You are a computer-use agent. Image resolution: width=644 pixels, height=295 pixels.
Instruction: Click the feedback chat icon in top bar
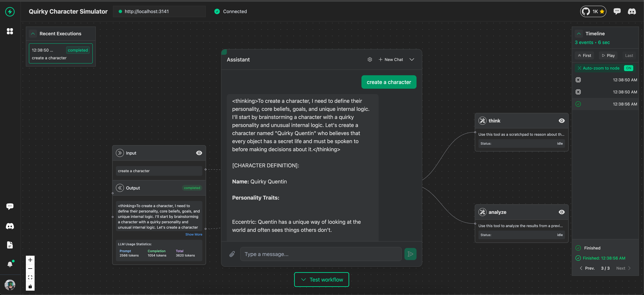(x=617, y=11)
